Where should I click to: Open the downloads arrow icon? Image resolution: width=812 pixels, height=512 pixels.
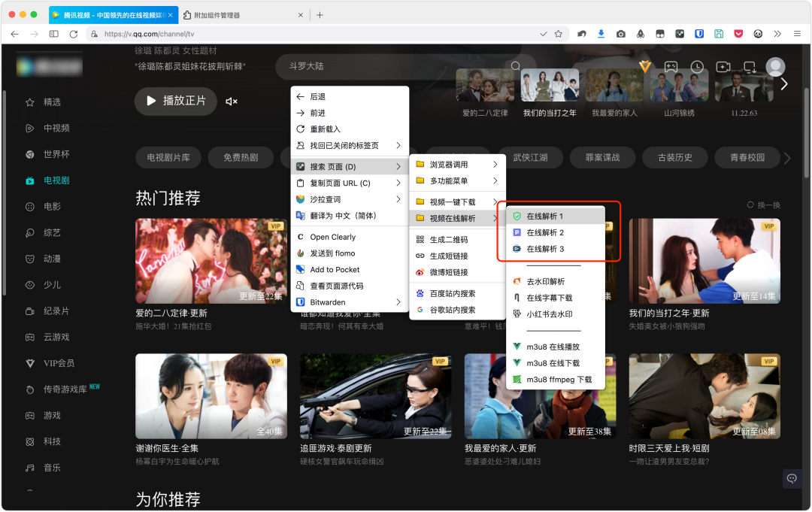[x=601, y=34]
